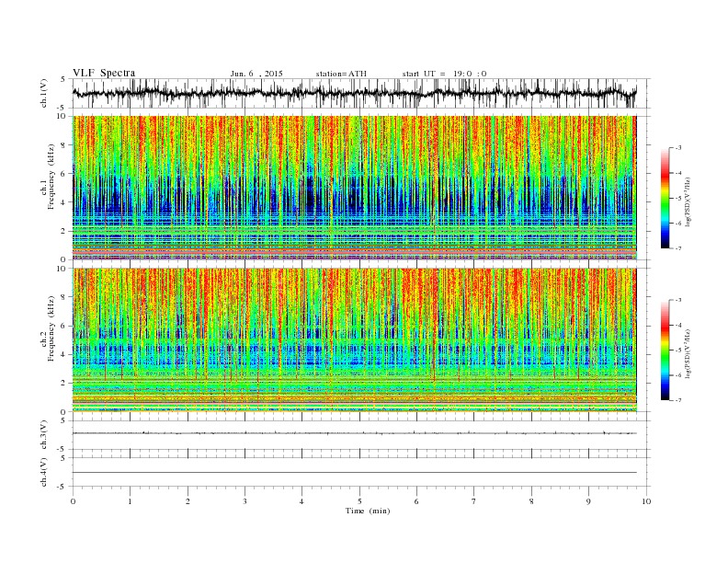Click time axis tick label "8"
Viewport: 728px width, 563px height.
531,501
